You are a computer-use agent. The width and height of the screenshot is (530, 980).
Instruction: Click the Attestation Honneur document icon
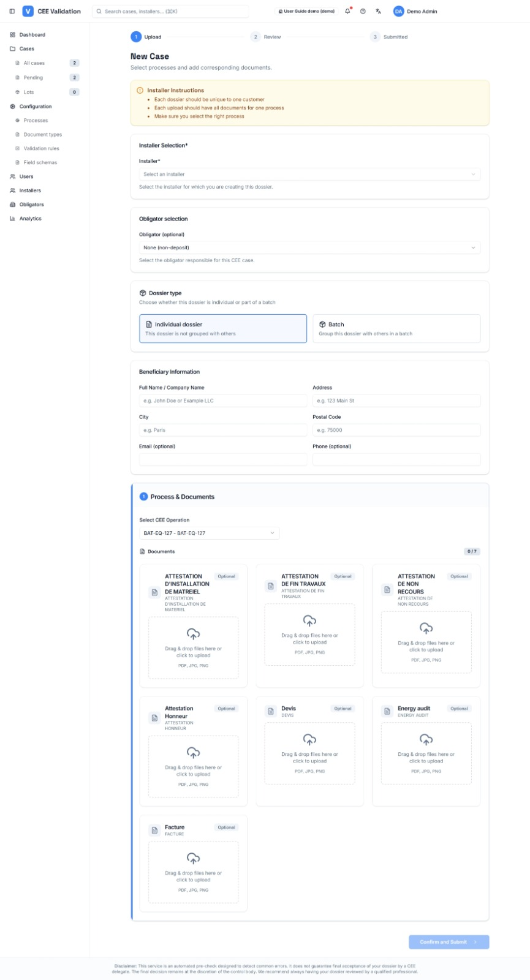click(x=154, y=718)
